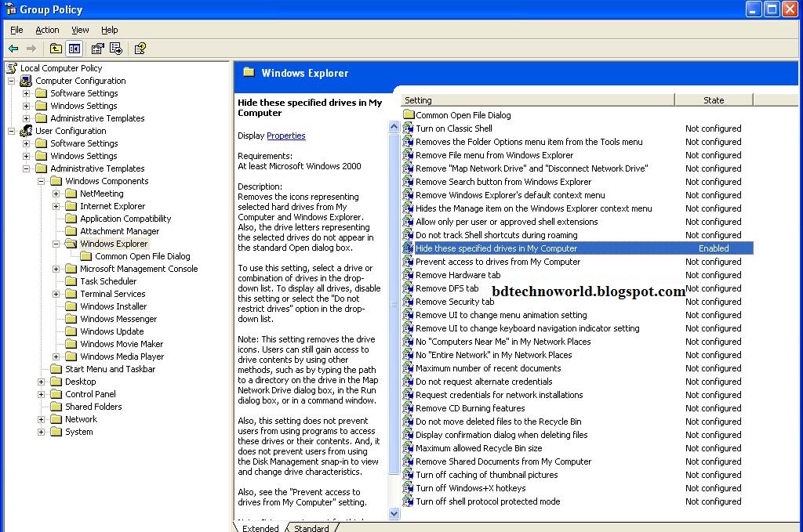Click the Maximum allowed Recycle Bin size icon
Image resolution: width=803 pixels, height=532 pixels.
point(408,448)
